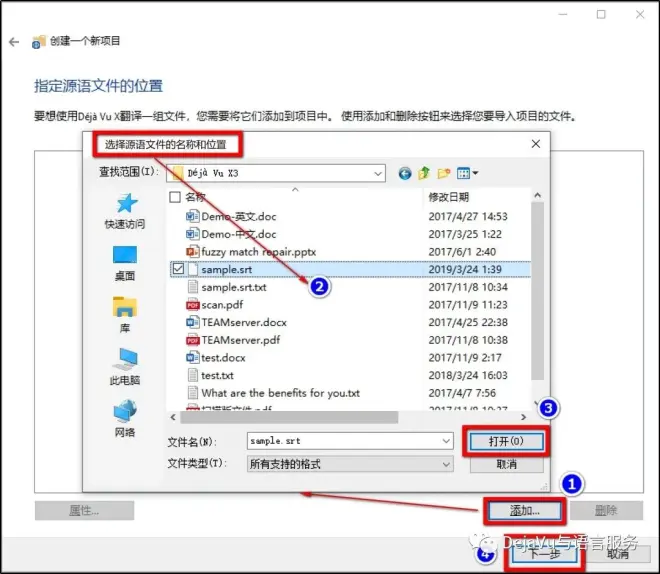Click the 下一步 button

pos(545,554)
